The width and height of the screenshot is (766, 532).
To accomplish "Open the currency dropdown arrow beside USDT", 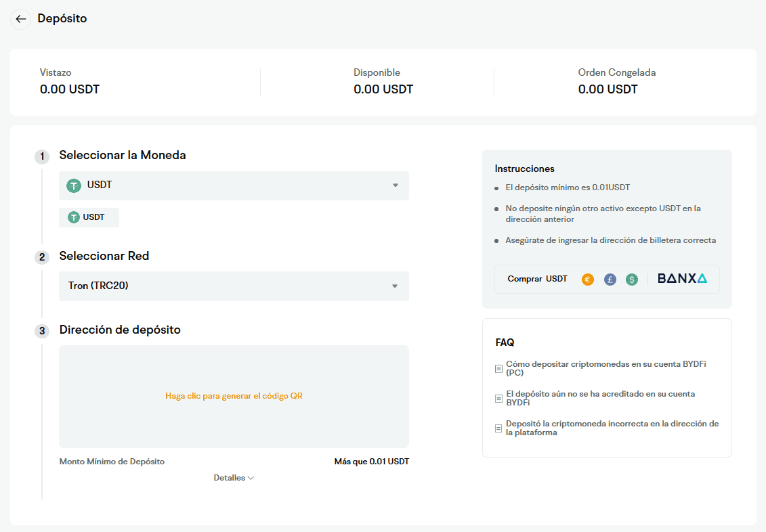I will point(396,185).
